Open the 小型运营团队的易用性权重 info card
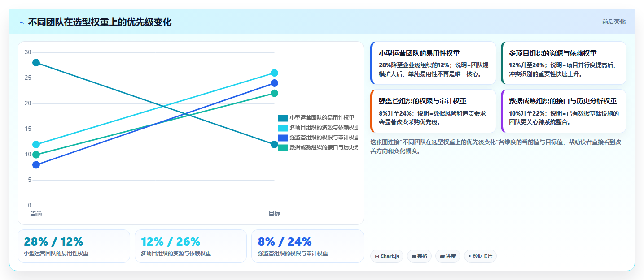The height and width of the screenshot is (280, 644). (433, 63)
